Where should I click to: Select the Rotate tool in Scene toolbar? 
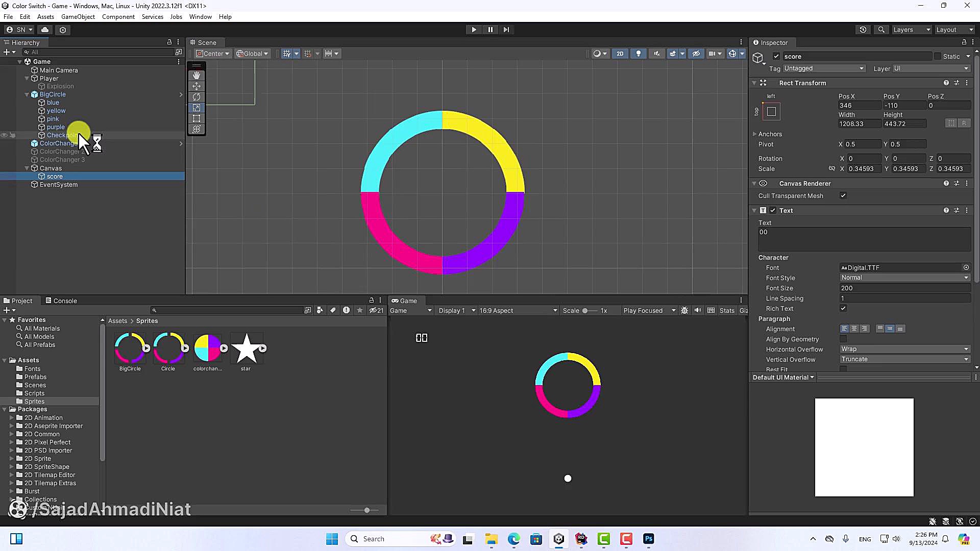click(197, 97)
